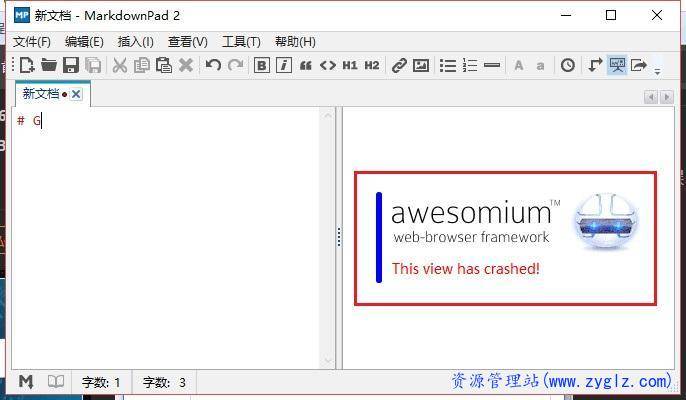Open a file with the folder icon
Screen dimensions: 686x400
pyautogui.click(x=49, y=66)
